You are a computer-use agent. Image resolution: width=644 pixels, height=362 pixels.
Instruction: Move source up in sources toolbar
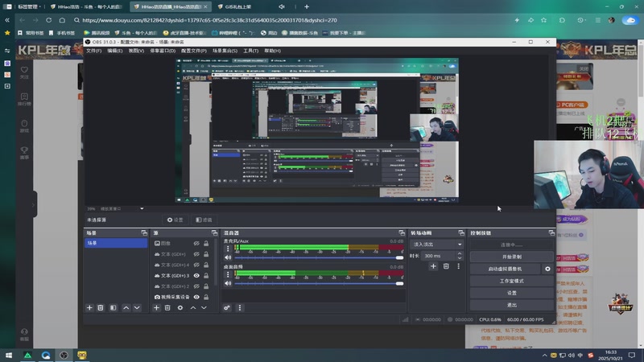click(193, 308)
